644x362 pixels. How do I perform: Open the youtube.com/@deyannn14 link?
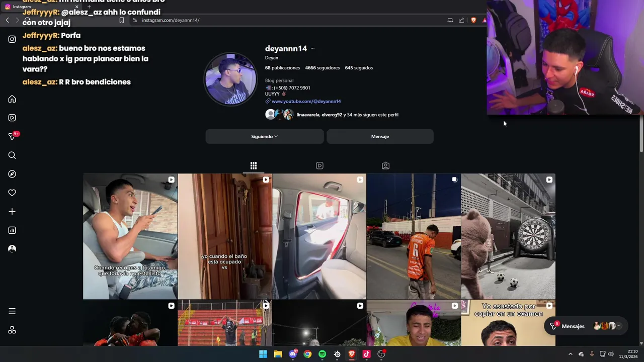point(306,101)
